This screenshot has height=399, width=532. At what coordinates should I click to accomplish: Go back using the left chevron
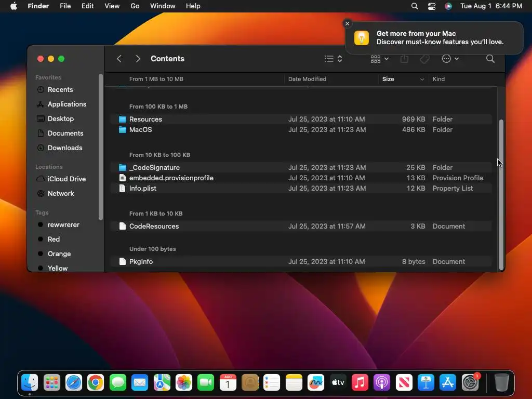(119, 59)
